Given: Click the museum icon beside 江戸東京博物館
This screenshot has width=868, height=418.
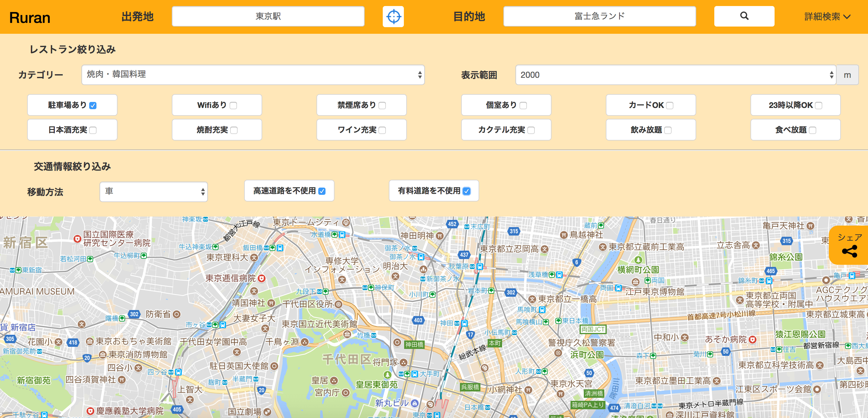Looking at the screenshot, I should point(636,282).
